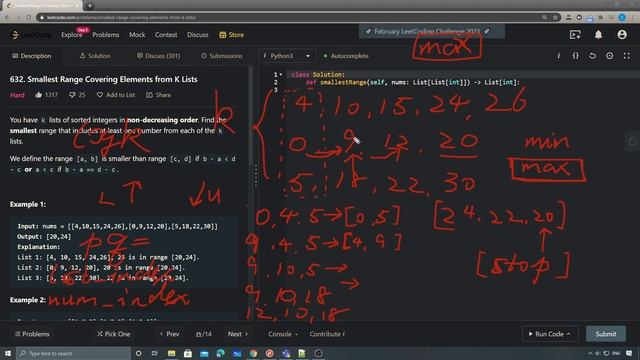Open the Submissions tab

(x=222, y=56)
